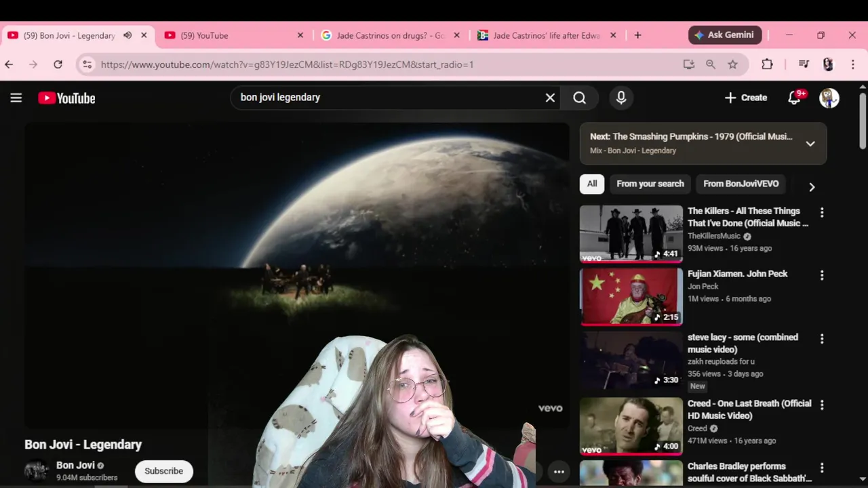
Task: Close the Jade Castrinos on drugs tab
Action: [x=456, y=35]
